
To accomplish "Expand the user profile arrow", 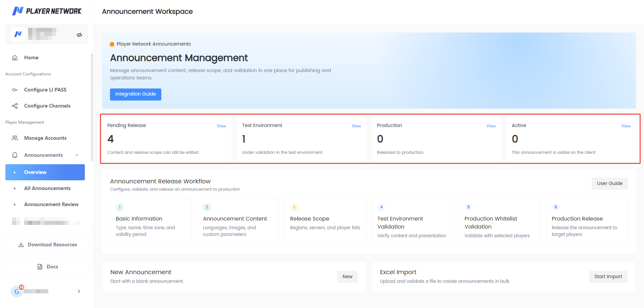I will [79, 291].
